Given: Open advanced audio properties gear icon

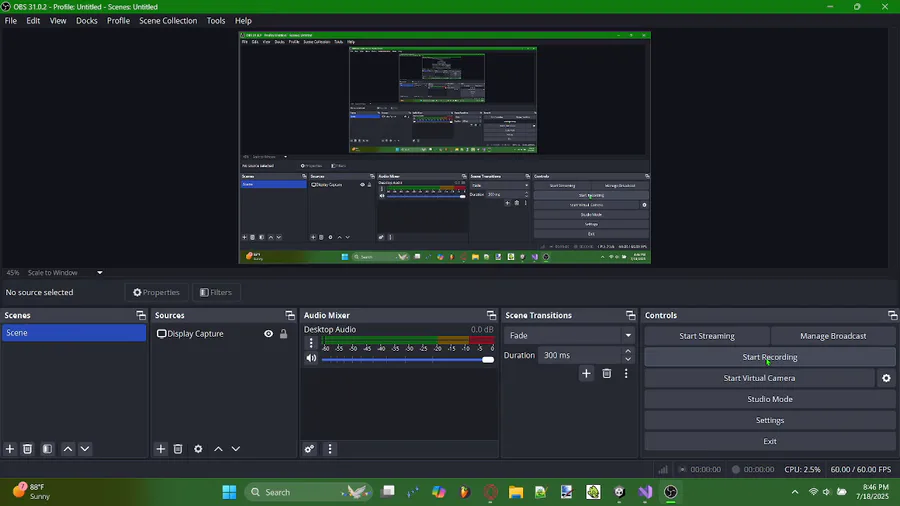Looking at the screenshot, I should (x=309, y=449).
